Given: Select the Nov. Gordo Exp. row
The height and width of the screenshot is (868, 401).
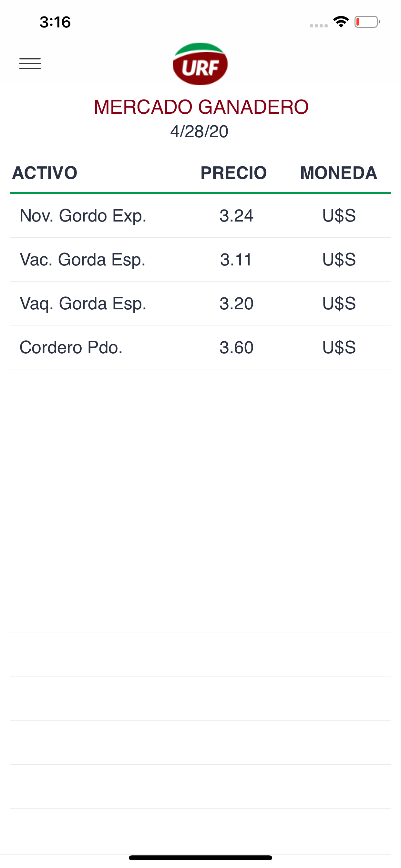Looking at the screenshot, I should point(200,216).
